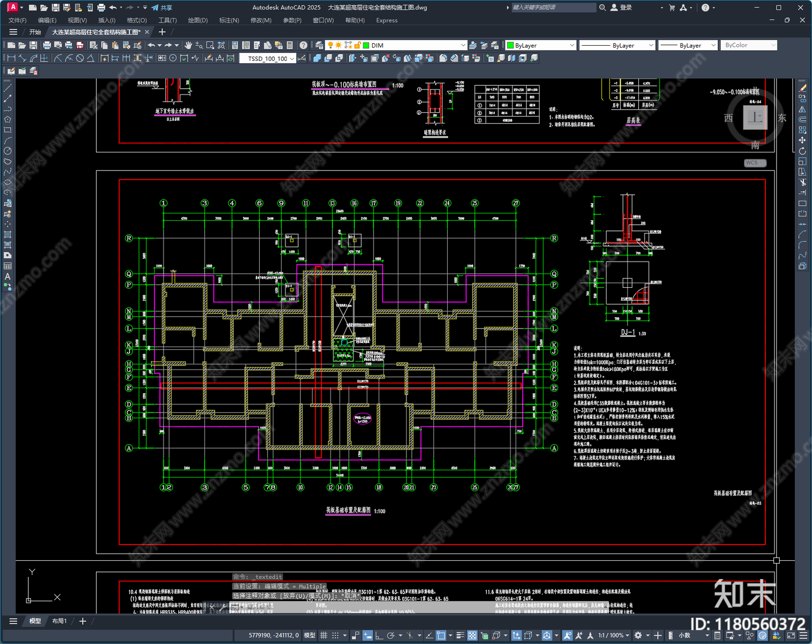Click Center Mark dimension icon
Viewport: 812px width, 644px height.
coord(173,58)
